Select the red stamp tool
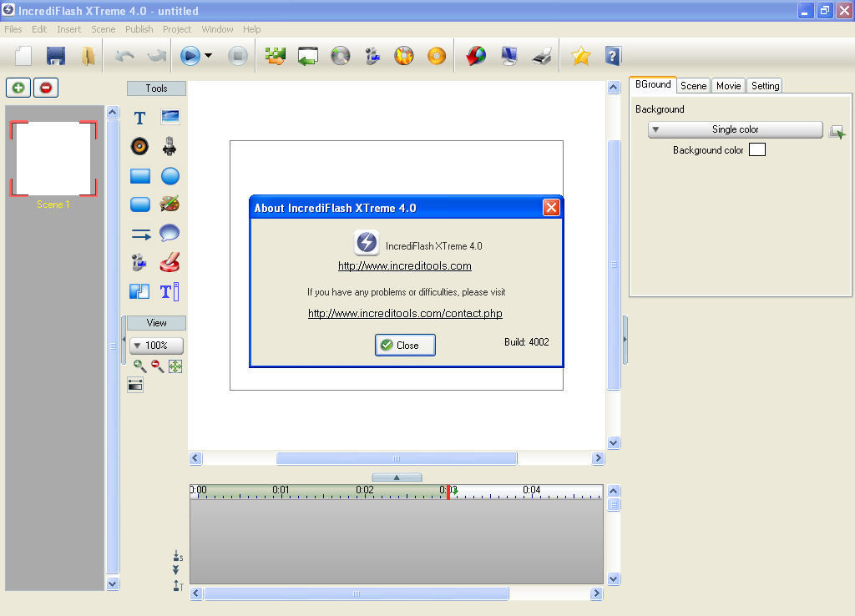This screenshot has height=616, width=855. [x=169, y=262]
